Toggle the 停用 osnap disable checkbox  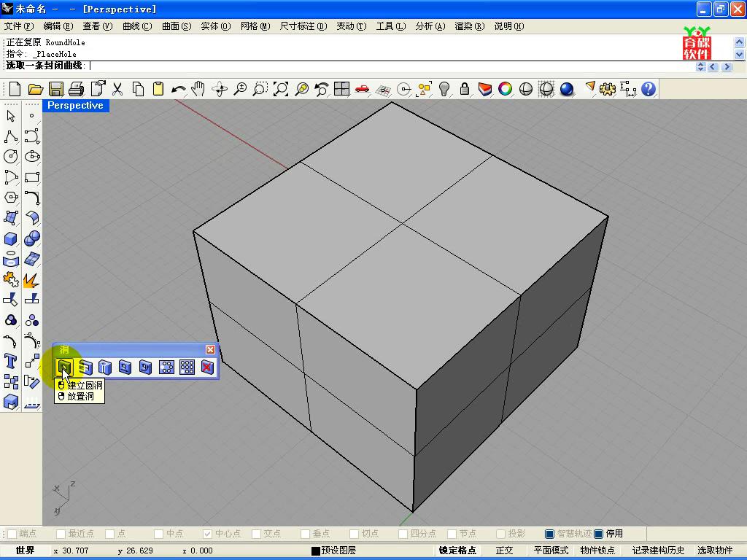click(599, 534)
